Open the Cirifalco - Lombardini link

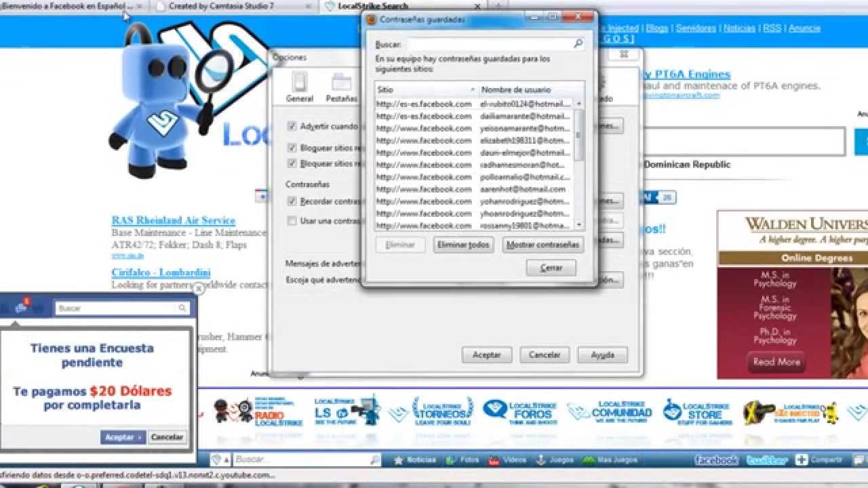pyautogui.click(x=161, y=272)
